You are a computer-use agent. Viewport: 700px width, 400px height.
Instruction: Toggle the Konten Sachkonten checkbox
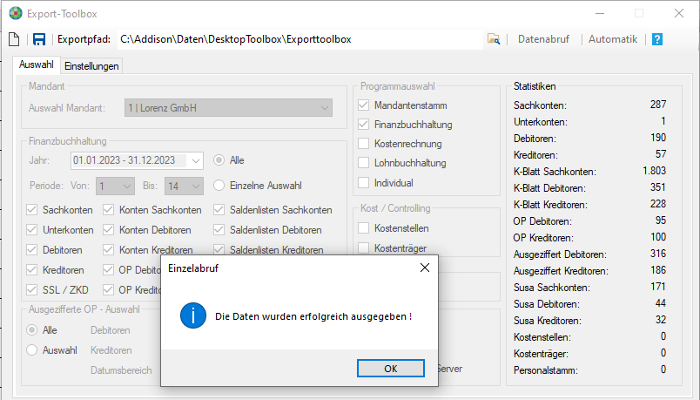[108, 210]
